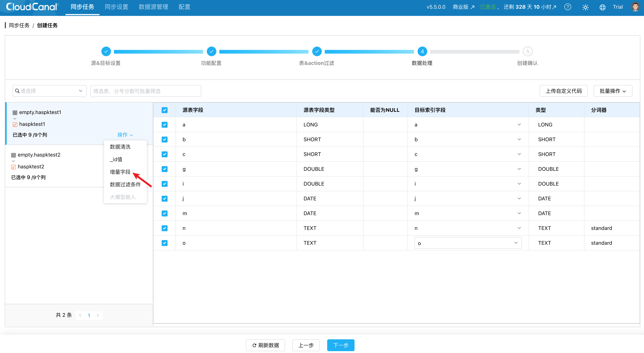Image resolution: width=644 pixels, height=353 pixels.
Task: Toggle the sun theme icon
Action: coord(585,7)
